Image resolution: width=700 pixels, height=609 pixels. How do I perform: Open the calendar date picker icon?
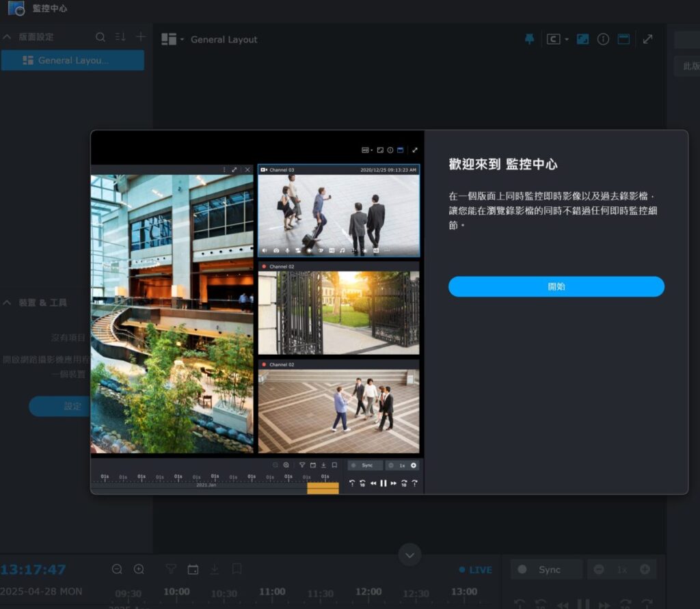[193, 569]
